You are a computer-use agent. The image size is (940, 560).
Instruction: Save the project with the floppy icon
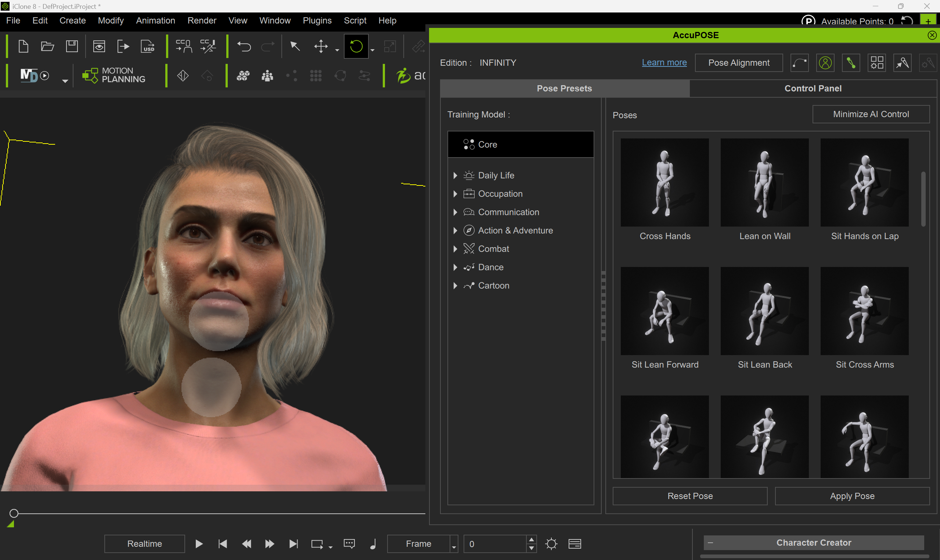tap(72, 46)
